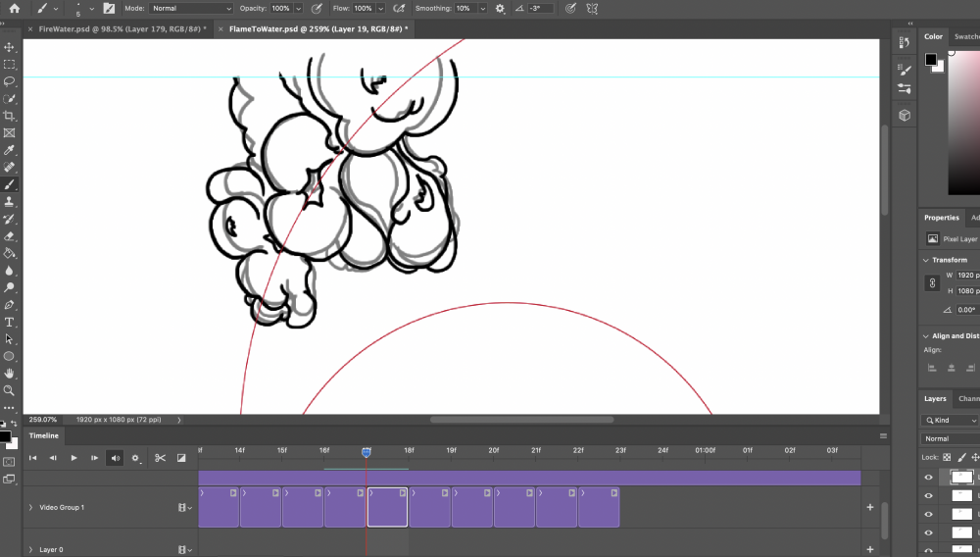Open the blending Mode dropdown
The height and width of the screenshot is (557, 980).
pos(191,8)
